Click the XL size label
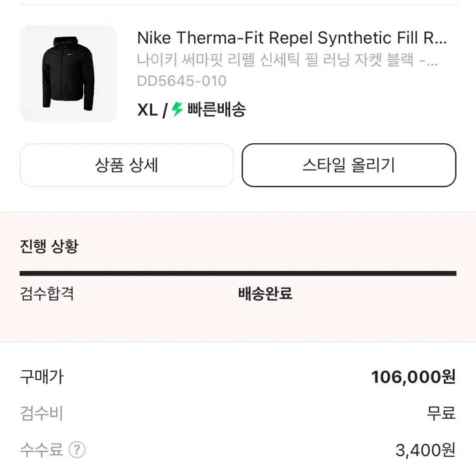The height and width of the screenshot is (476, 476). tap(148, 110)
